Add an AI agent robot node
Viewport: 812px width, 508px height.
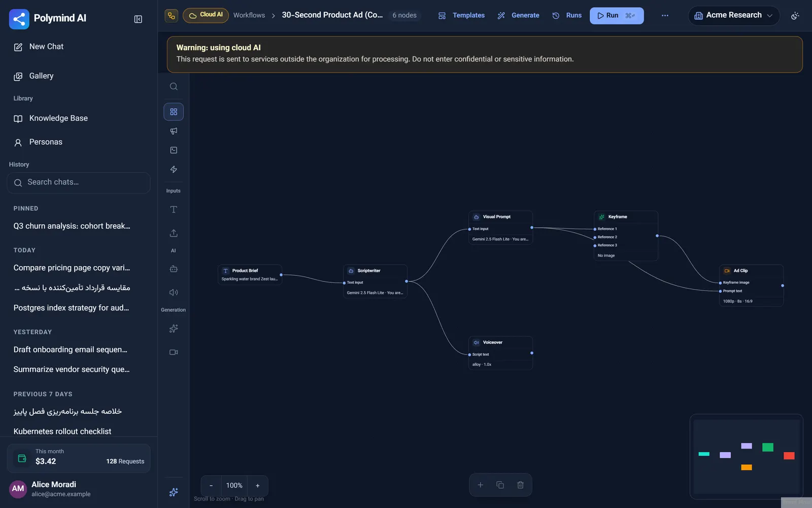[174, 269]
